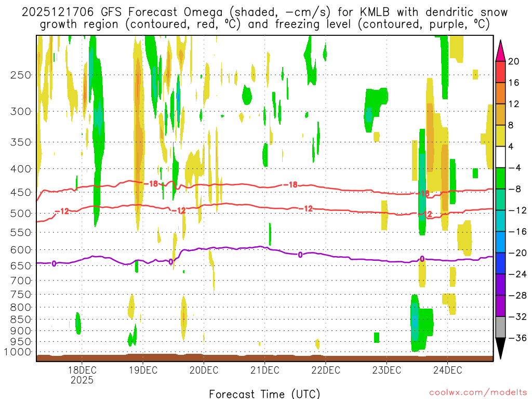532x399 pixels.
Task: Click the gray swatch at the colorbar bottom
Action: (x=500, y=327)
